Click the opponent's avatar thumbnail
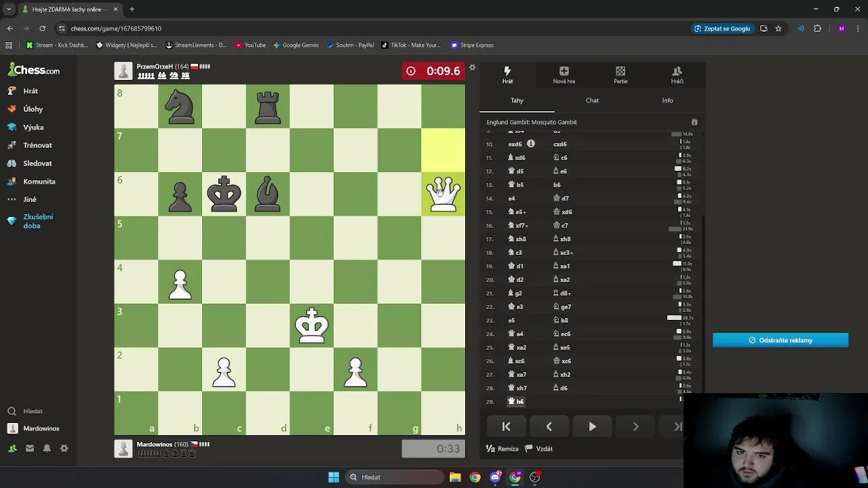Viewport: 868px width, 488px height. point(123,70)
